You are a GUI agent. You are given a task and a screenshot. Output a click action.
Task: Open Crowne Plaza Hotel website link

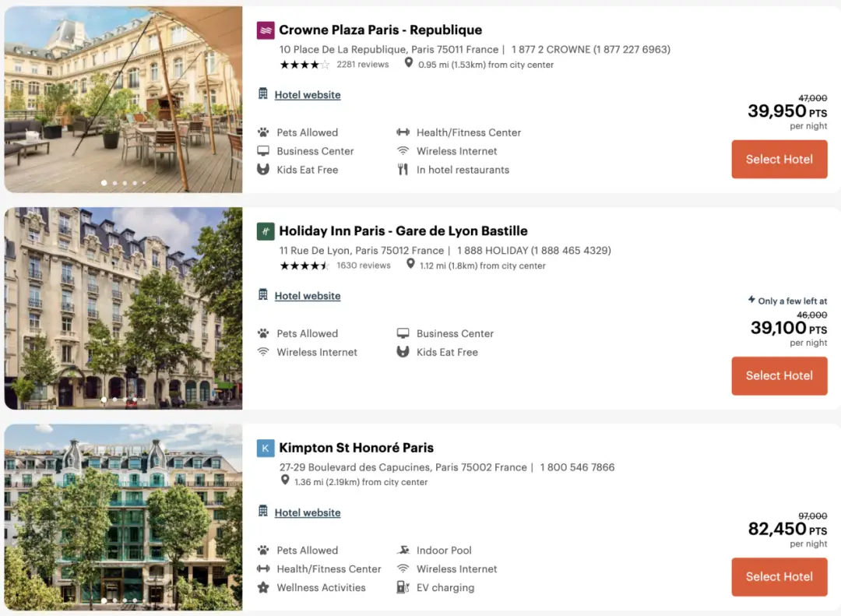[x=308, y=95]
